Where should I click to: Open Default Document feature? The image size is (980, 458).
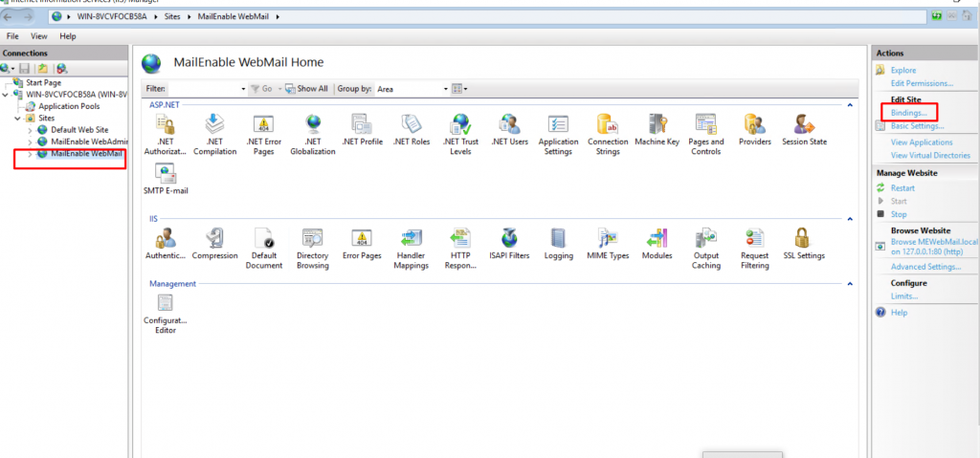click(264, 248)
